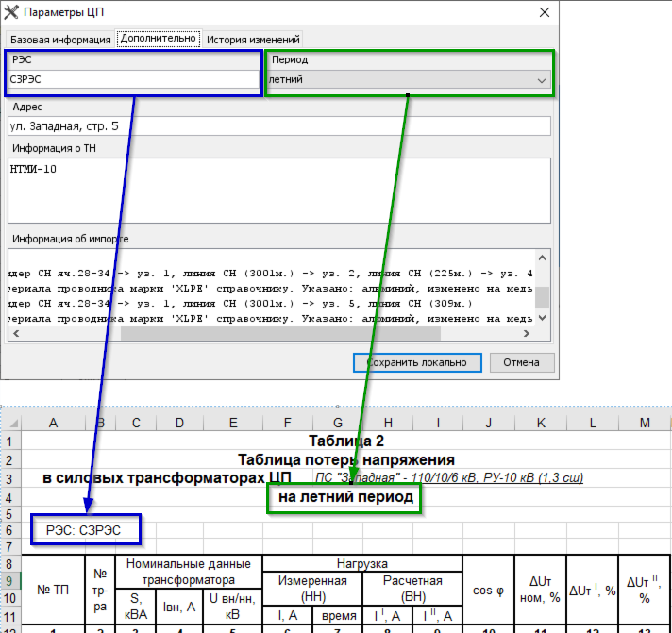Viewport: 672px width, 633px height.
Task: Click the Адрес field with ул. Западная
Action: click(279, 126)
